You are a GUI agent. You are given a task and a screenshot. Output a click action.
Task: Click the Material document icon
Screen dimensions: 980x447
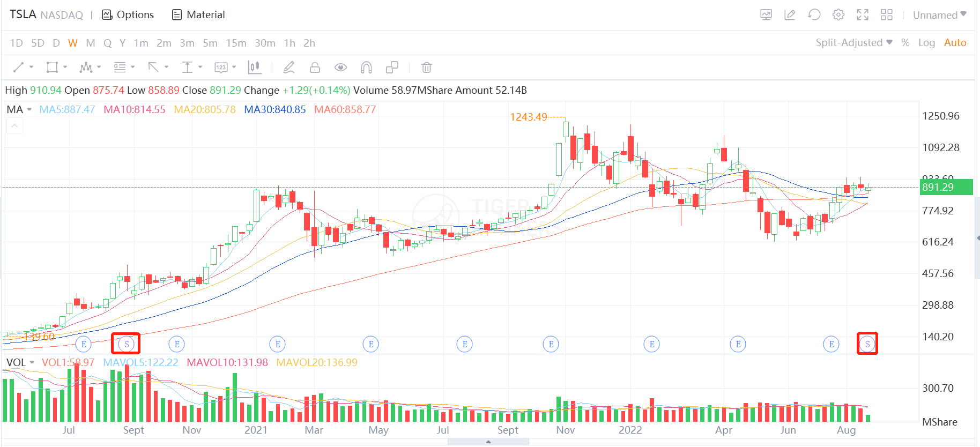click(177, 14)
